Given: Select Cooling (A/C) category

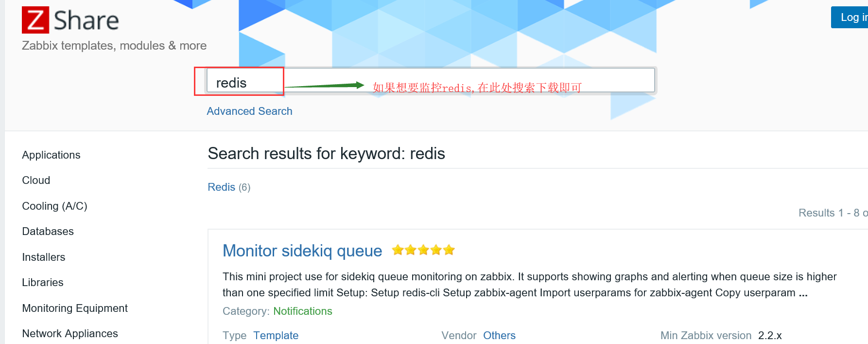Looking at the screenshot, I should pyautogui.click(x=54, y=206).
